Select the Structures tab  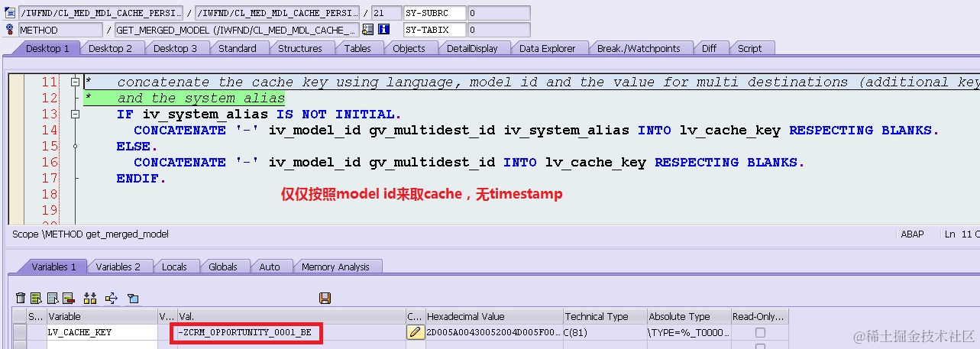[300, 48]
